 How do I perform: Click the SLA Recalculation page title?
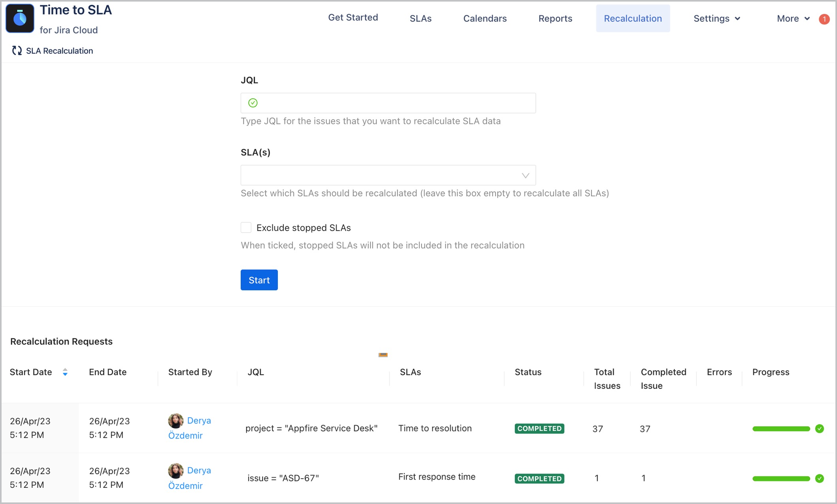pyautogui.click(x=59, y=51)
